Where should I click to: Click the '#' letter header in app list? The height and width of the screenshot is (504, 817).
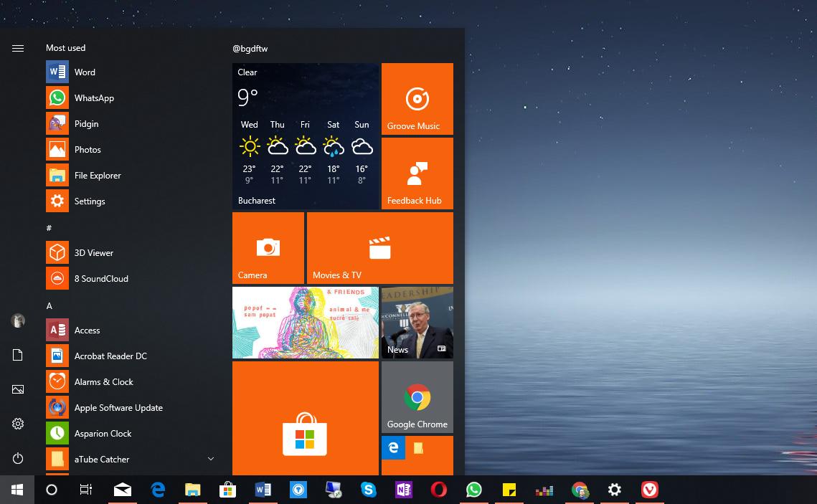(49, 228)
